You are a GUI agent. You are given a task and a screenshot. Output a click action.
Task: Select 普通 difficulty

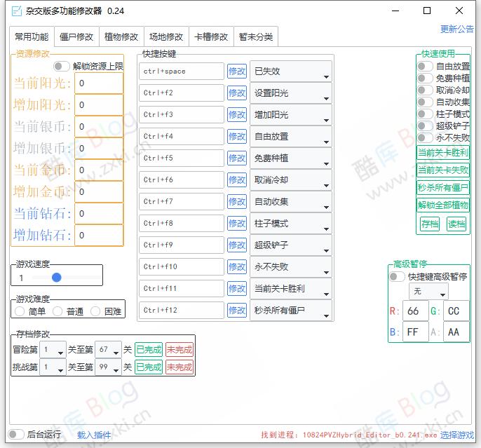pyautogui.click(x=57, y=311)
